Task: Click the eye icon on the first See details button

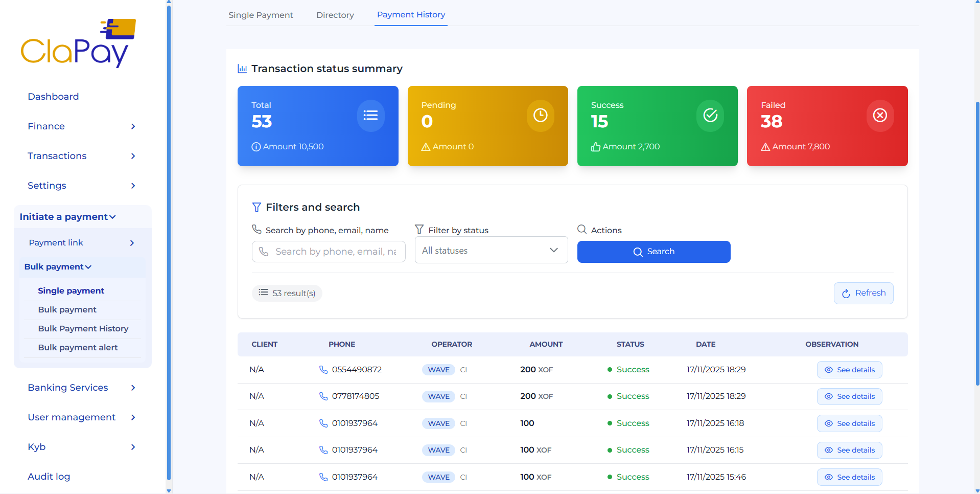Action: pos(829,370)
